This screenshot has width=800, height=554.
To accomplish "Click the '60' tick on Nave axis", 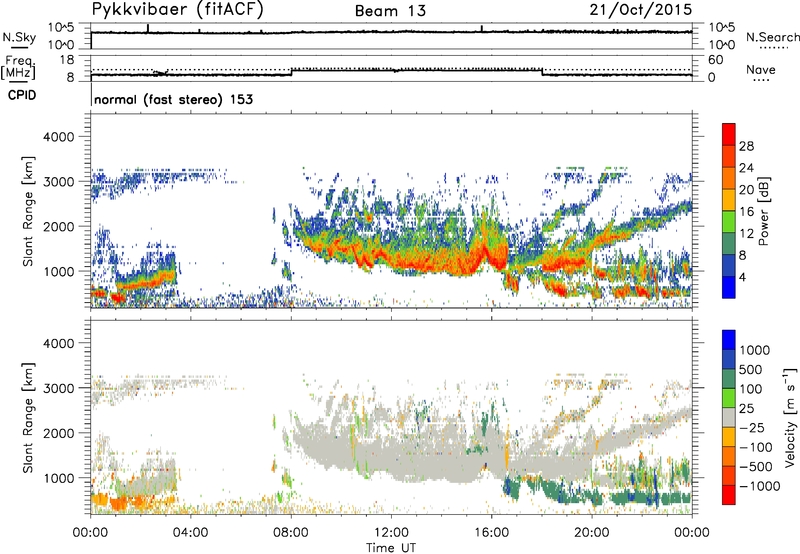I will pos(715,60).
